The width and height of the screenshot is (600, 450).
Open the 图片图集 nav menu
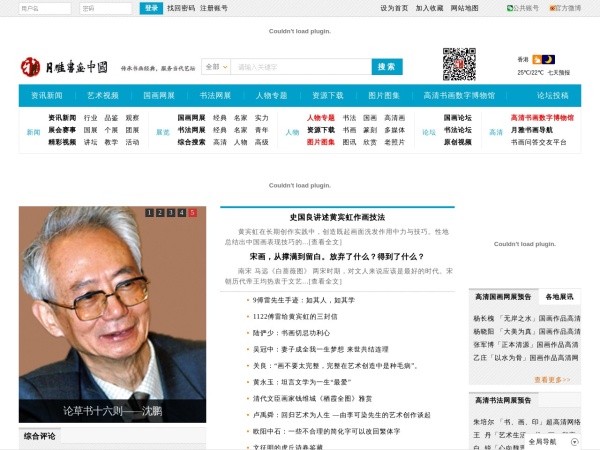[384, 96]
